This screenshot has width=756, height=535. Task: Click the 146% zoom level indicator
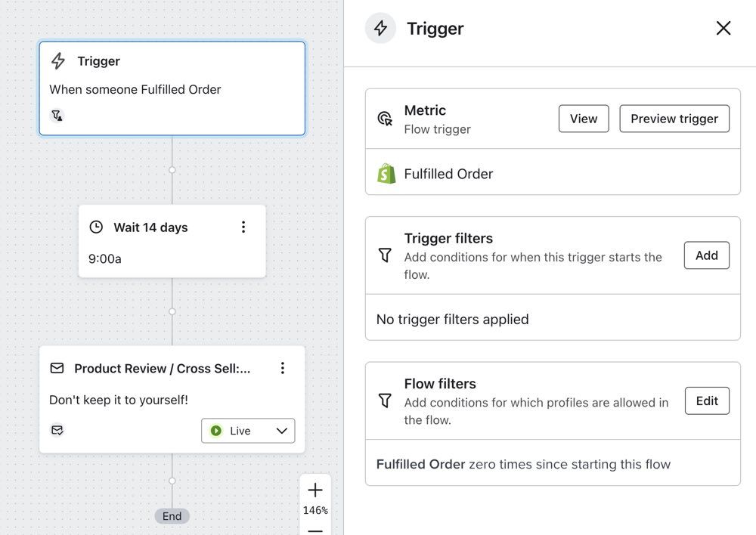tap(315, 511)
